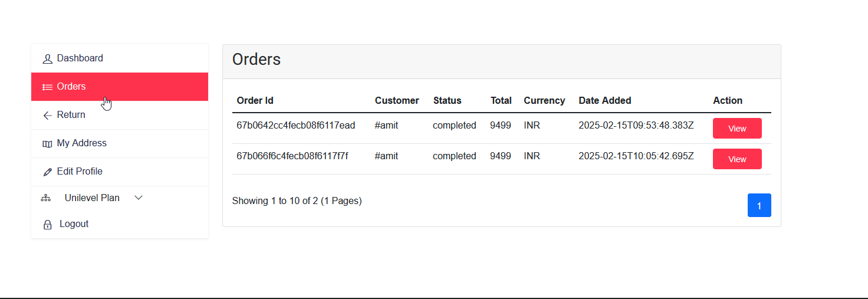Click the Dashboard user icon
868x299 pixels.
point(48,59)
